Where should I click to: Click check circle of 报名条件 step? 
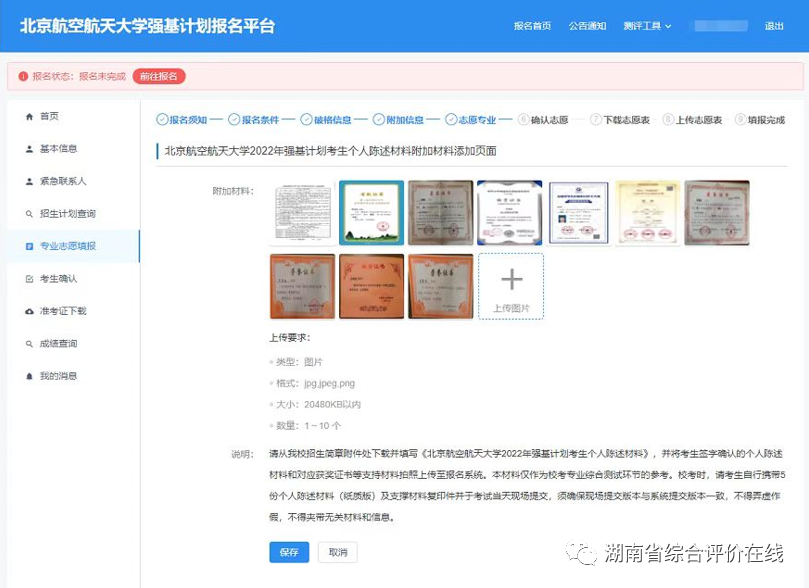(234, 120)
